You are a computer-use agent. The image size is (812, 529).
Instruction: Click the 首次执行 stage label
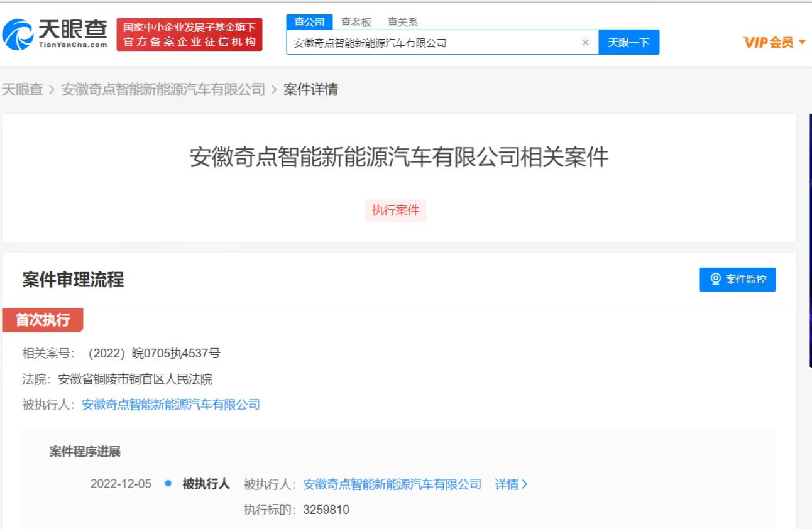[43, 320]
